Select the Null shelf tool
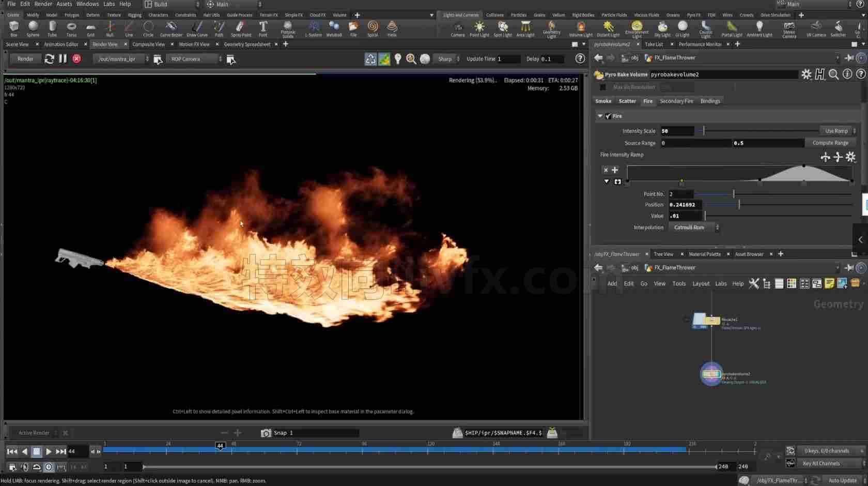The height and width of the screenshot is (486, 868). click(110, 29)
